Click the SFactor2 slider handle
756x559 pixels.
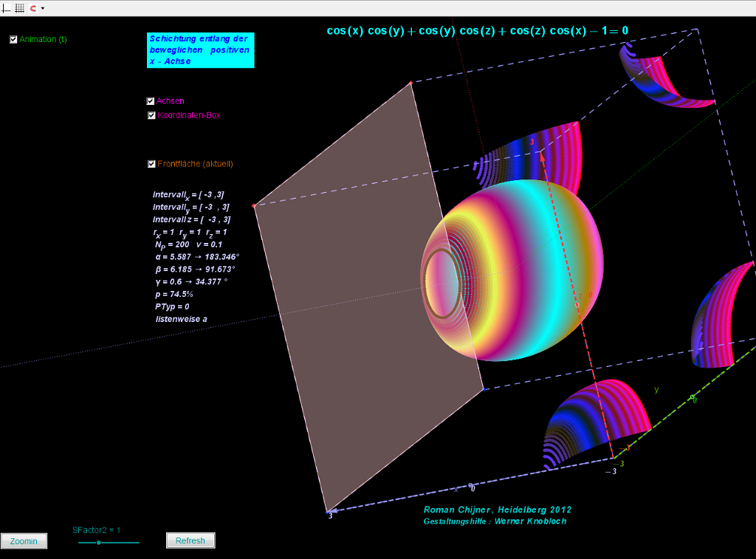[x=98, y=543]
